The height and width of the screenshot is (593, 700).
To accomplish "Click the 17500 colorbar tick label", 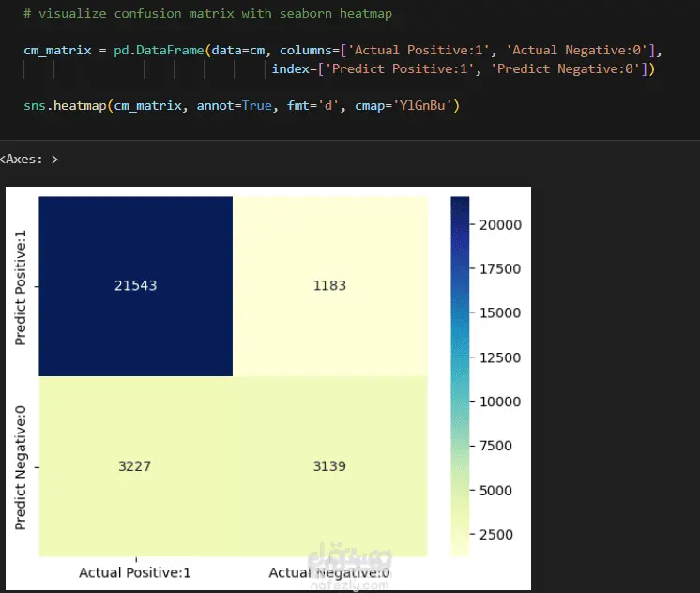I will [500, 269].
